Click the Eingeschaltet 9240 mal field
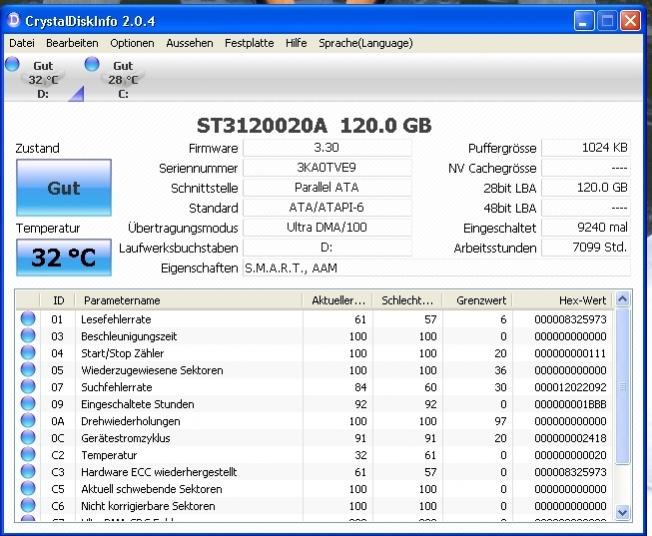This screenshot has height=536, width=652. click(x=586, y=227)
